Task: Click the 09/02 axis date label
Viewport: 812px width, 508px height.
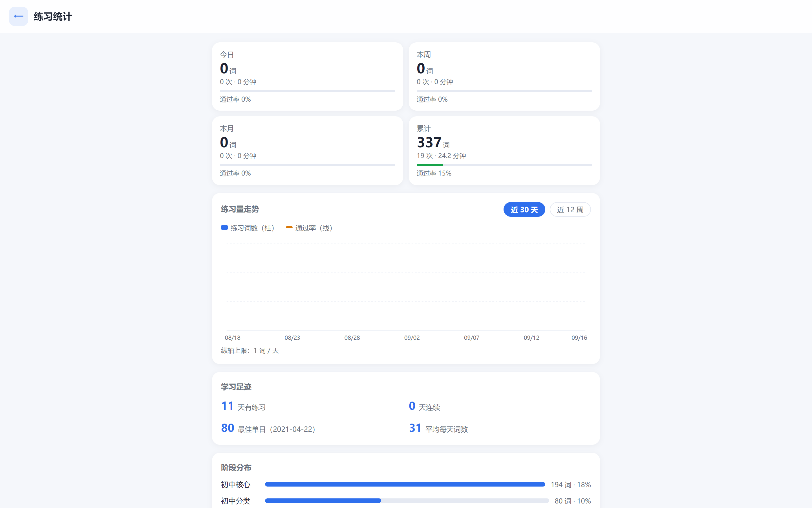Action: 412,338
